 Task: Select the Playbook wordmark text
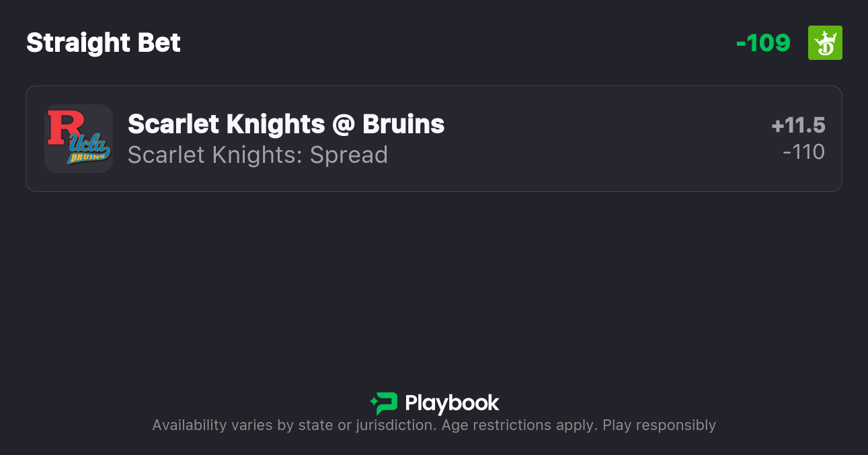click(x=452, y=403)
